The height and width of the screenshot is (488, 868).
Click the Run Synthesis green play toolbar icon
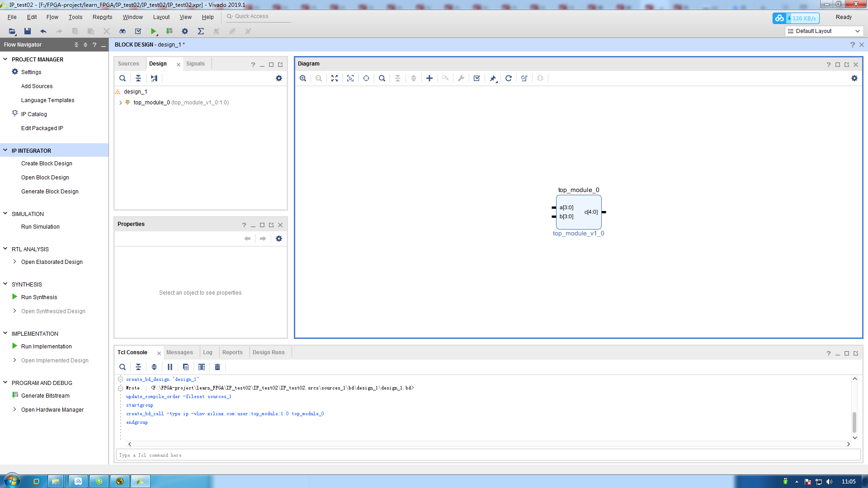154,31
